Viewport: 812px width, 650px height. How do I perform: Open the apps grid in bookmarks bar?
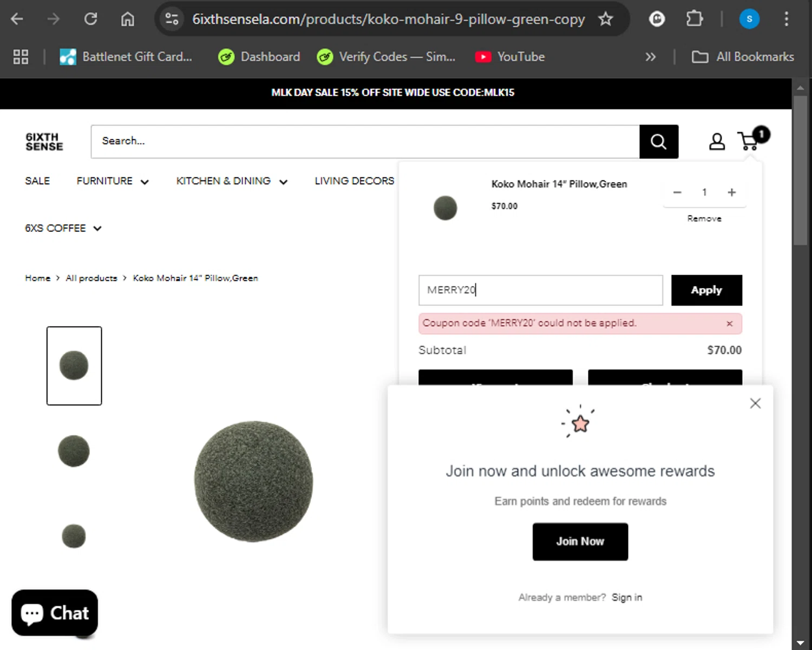tap(21, 57)
